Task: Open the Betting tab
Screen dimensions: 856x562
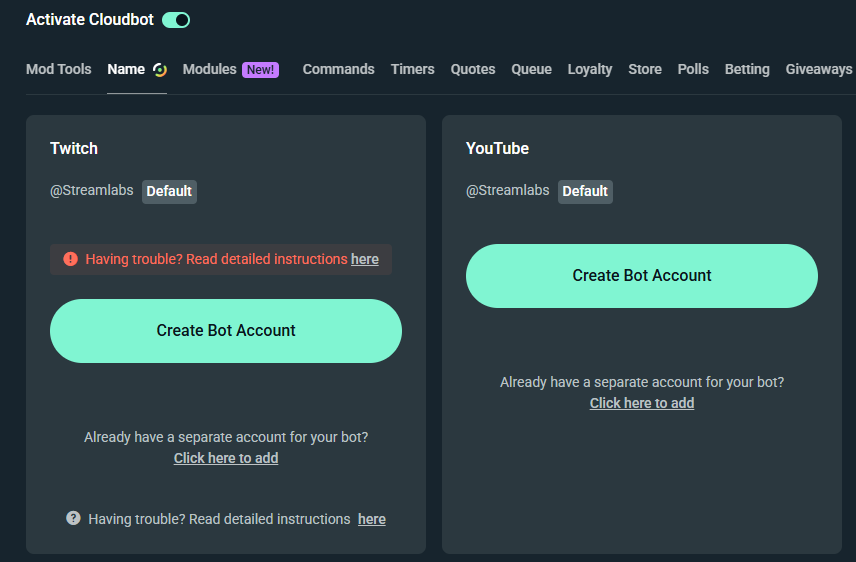Action: pos(747,69)
